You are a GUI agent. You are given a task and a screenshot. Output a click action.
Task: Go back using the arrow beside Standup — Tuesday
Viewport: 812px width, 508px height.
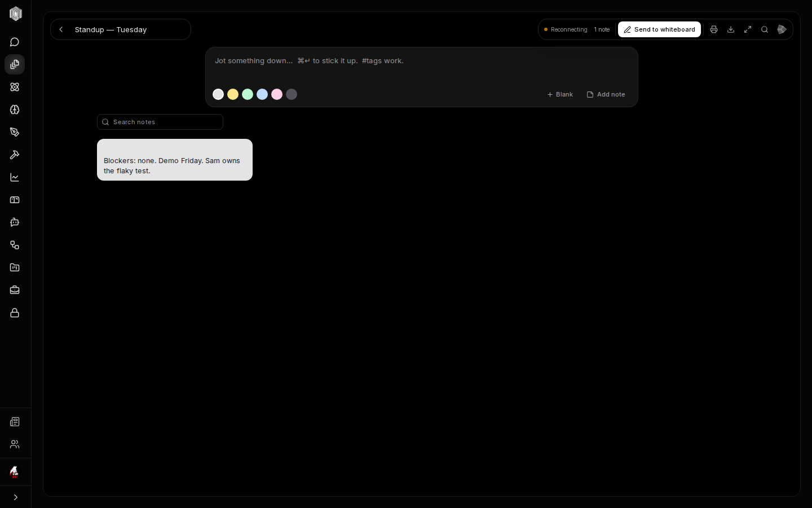click(x=61, y=29)
